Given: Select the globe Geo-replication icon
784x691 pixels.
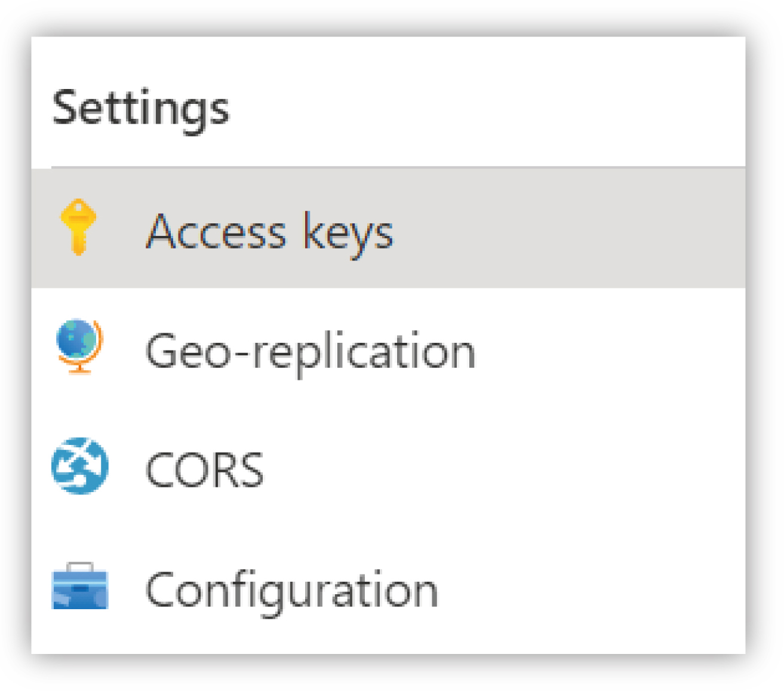Looking at the screenshot, I should [x=79, y=346].
